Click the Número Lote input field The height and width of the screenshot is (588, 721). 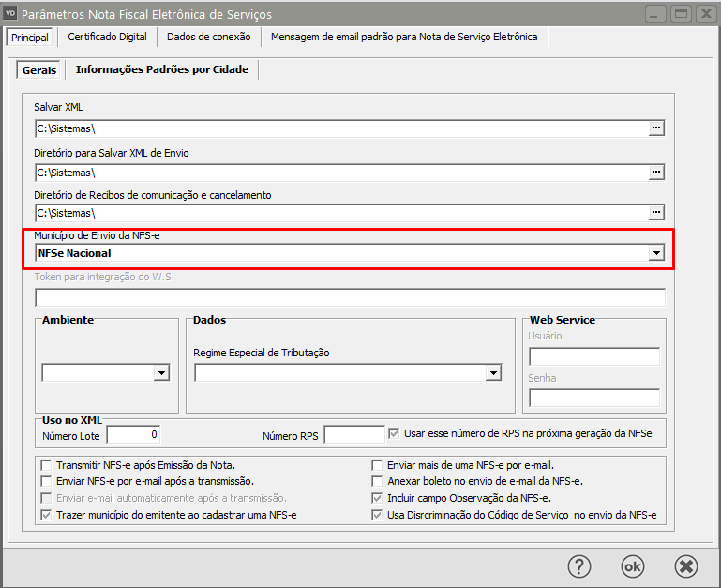[x=134, y=434]
